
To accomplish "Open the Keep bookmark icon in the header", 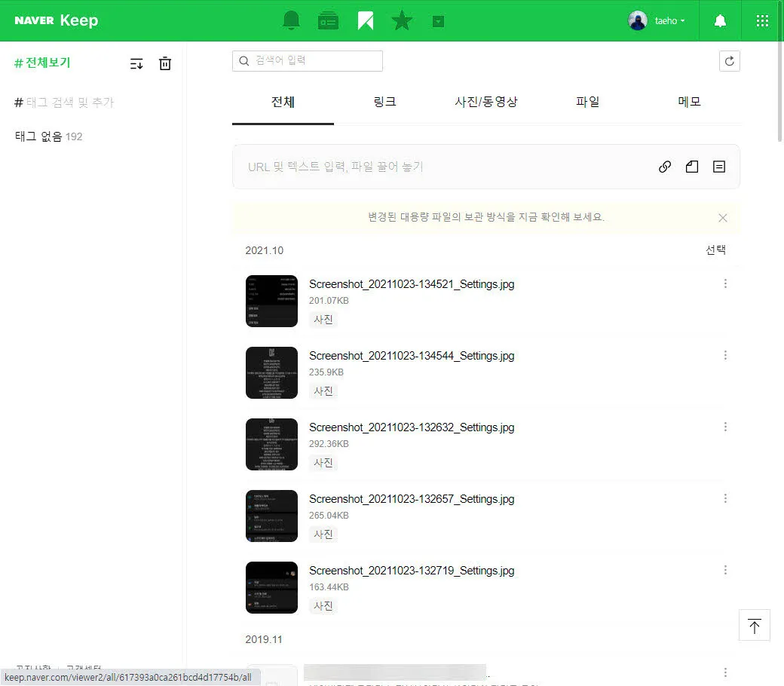I will pos(365,20).
